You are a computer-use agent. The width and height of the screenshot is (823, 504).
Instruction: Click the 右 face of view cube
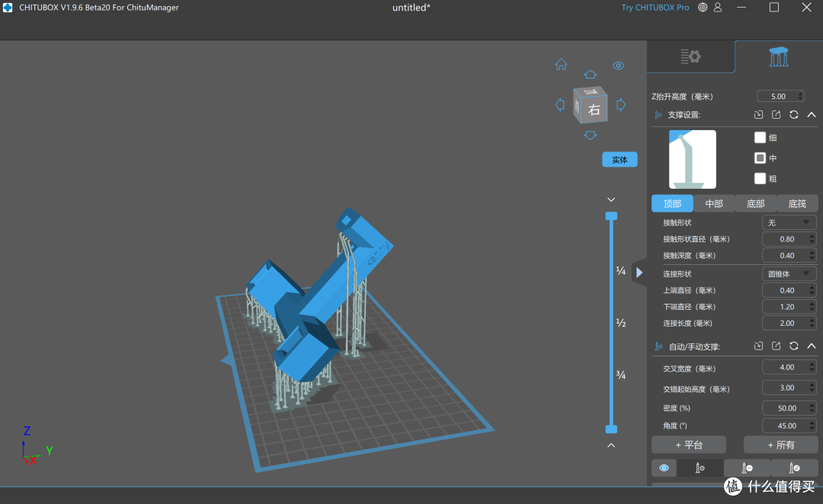594,110
